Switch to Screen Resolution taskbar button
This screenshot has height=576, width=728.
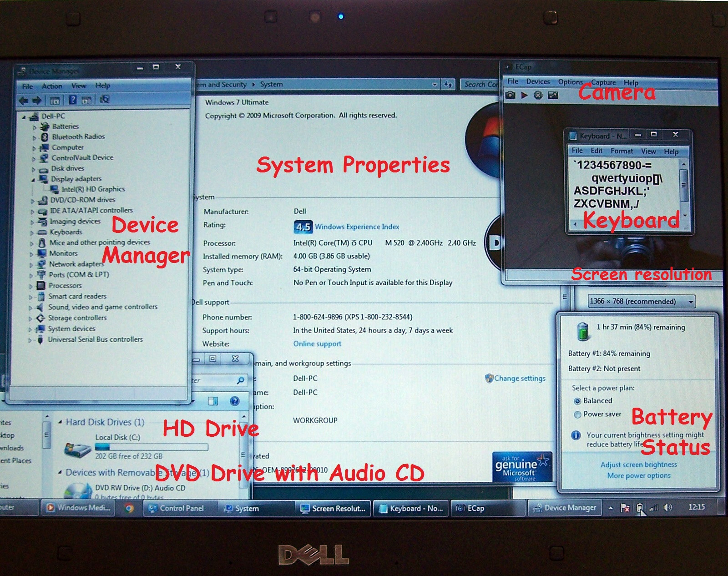[334, 509]
